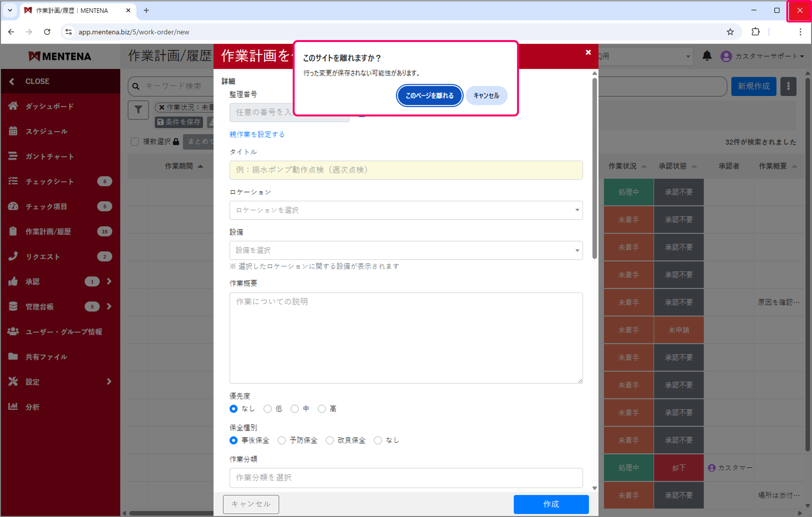Screen dimensions: 812x517
Task: Expand the 管理台帳 sidebar submenu arrow
Action: [x=109, y=306]
